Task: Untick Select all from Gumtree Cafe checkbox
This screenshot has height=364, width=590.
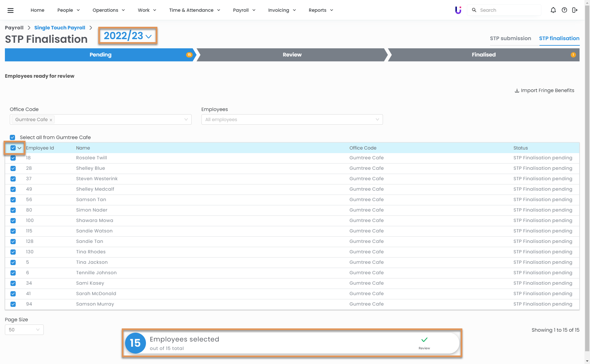Action: click(x=12, y=137)
